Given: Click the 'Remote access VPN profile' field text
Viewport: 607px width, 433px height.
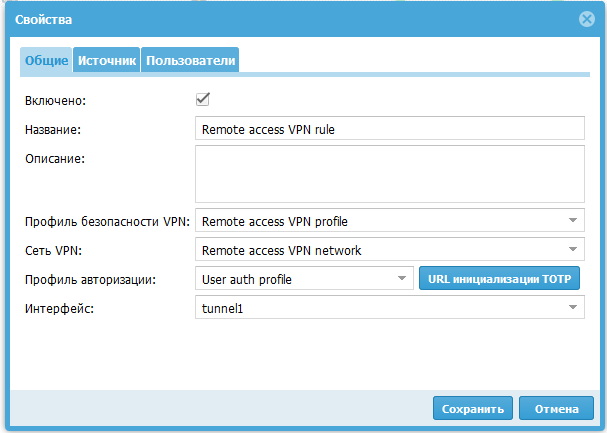Looking at the screenshot, I should pyautogui.click(x=275, y=221).
